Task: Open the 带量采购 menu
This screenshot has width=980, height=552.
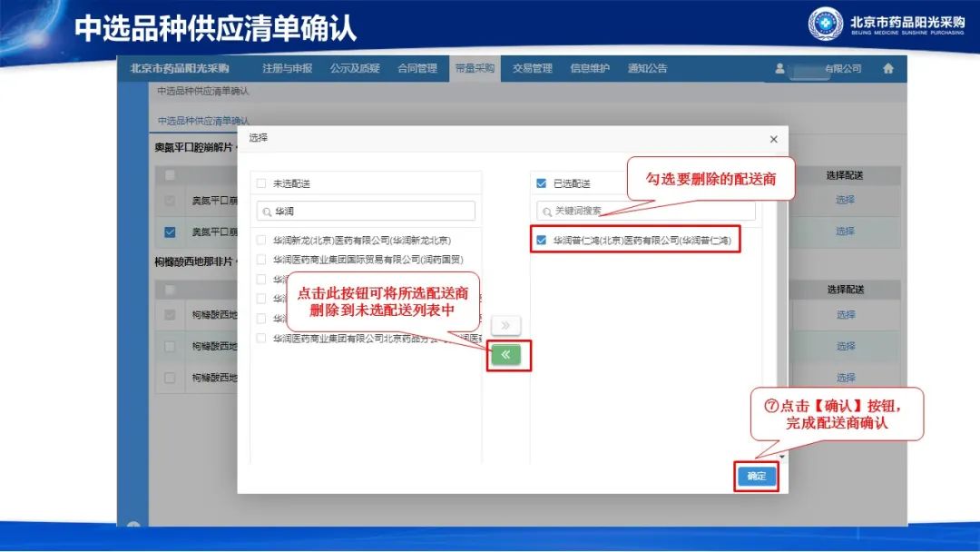Action: click(x=475, y=69)
